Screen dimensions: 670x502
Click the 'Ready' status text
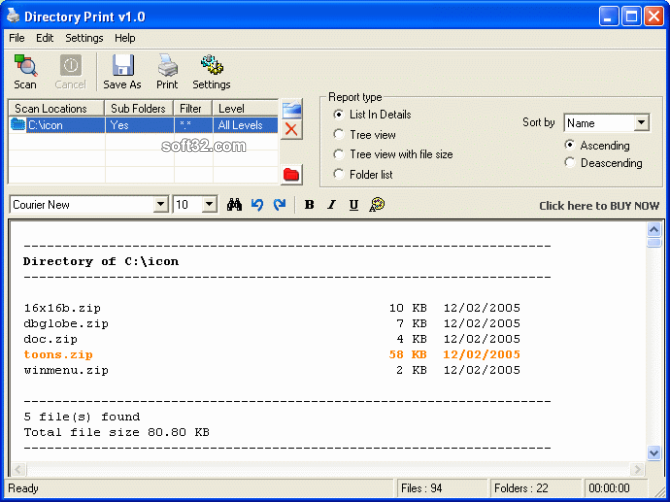(x=23, y=488)
